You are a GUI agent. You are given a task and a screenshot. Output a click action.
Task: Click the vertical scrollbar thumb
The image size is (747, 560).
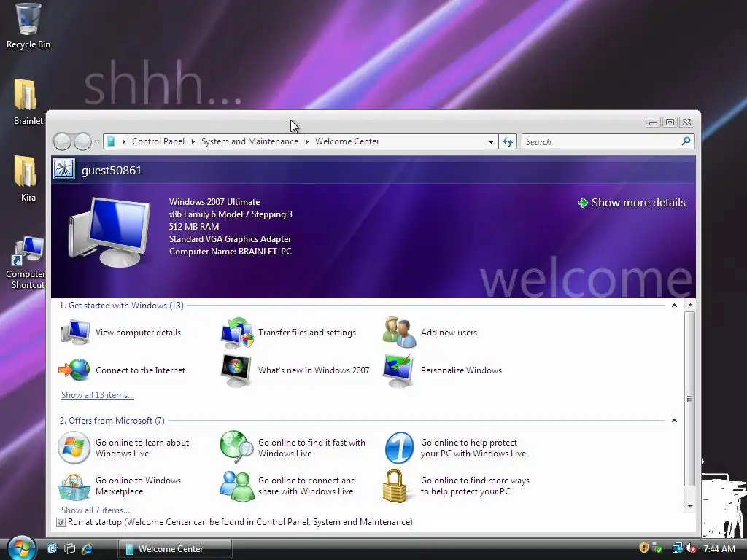pyautogui.click(x=689, y=399)
